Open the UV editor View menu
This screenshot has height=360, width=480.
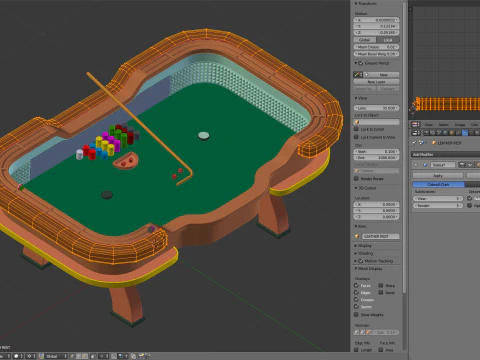[429, 125]
